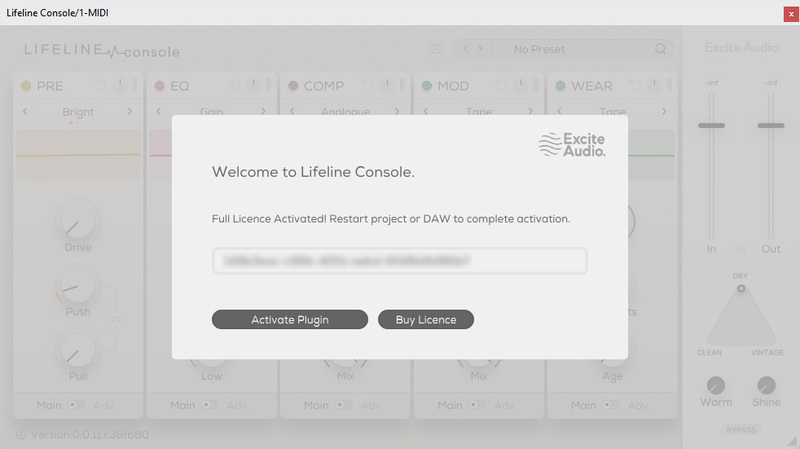Grab the PRE module drag handle
The width and height of the screenshot is (800, 449).
coord(135,85)
